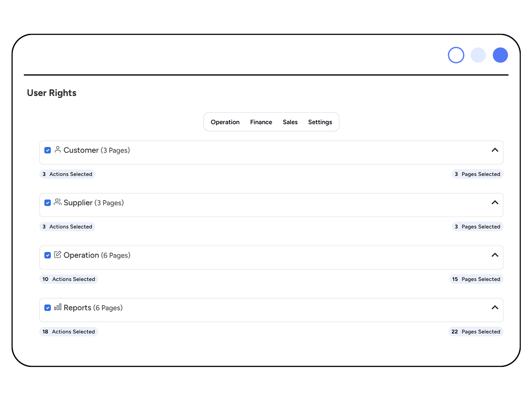Switch to the Finance tab
This screenshot has width=532, height=399.
261,122
